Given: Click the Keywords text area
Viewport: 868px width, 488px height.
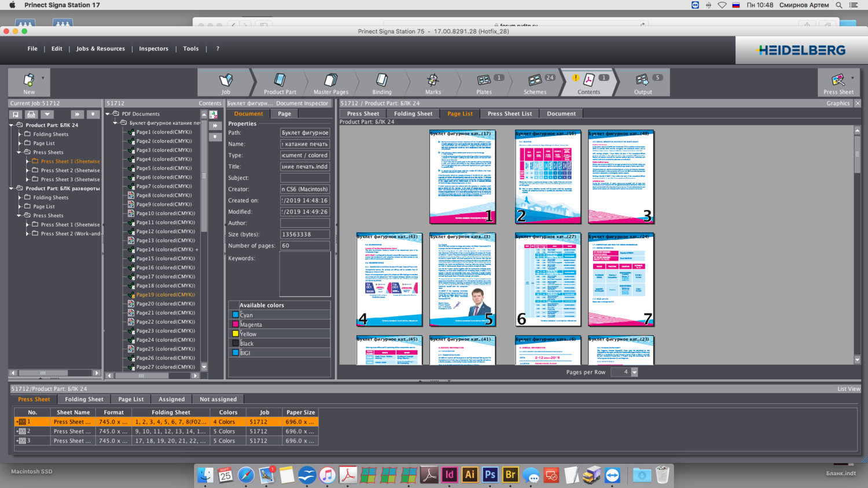Looking at the screenshot, I should click(305, 275).
